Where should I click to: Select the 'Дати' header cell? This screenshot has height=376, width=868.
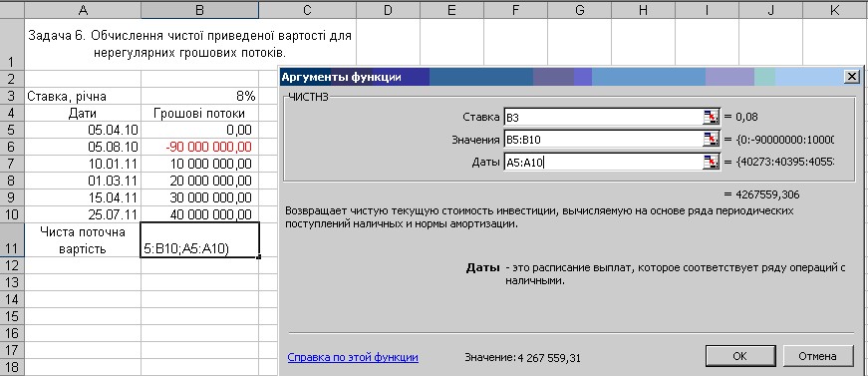coord(83,113)
